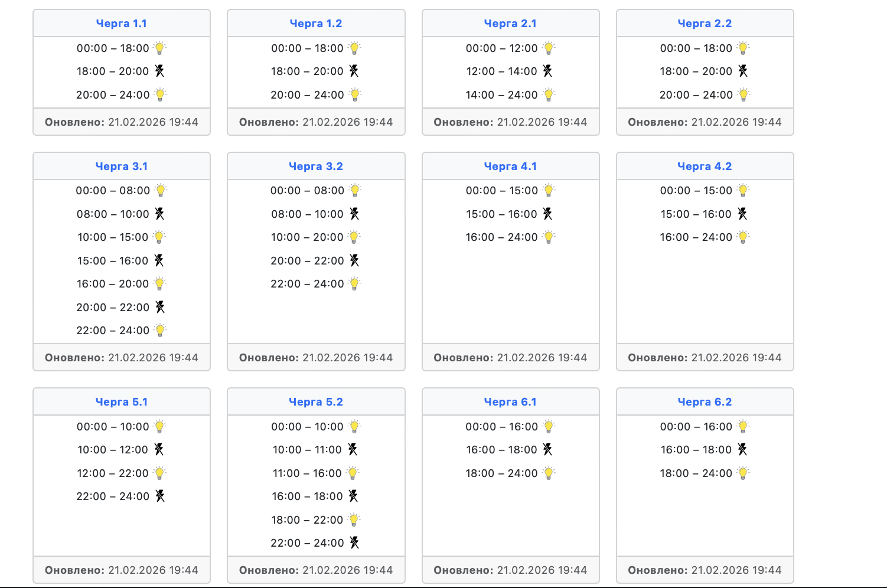Click the 20:00 – 22:00 time row in Черга 3.1
The height and width of the screenshot is (588, 887).
click(113, 308)
